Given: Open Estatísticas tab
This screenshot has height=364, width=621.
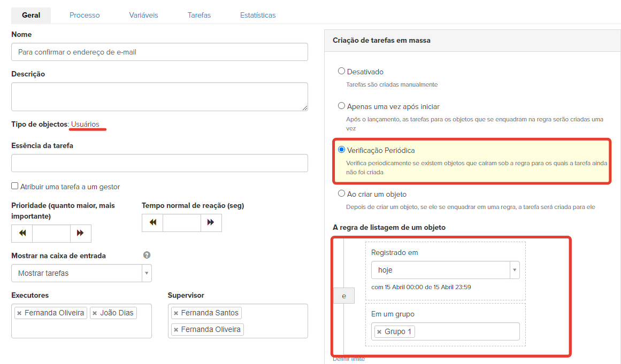Looking at the screenshot, I should (258, 15).
